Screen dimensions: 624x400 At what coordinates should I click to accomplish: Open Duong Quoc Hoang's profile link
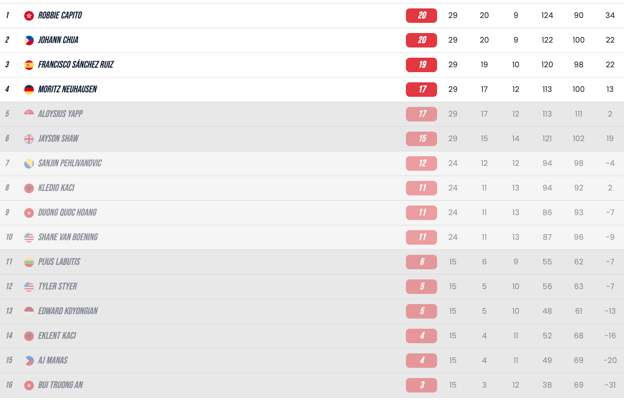[x=67, y=213]
